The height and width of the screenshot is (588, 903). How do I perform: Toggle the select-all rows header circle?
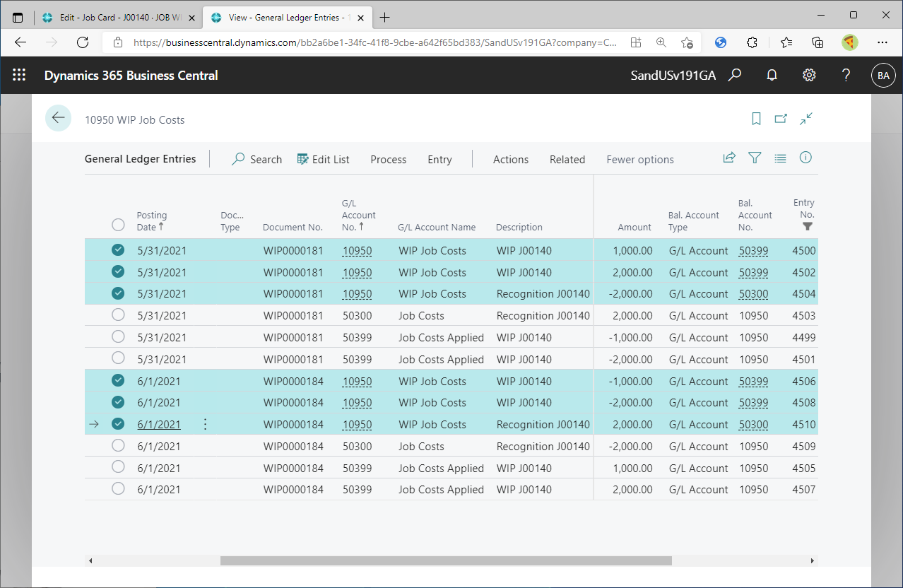coord(118,225)
